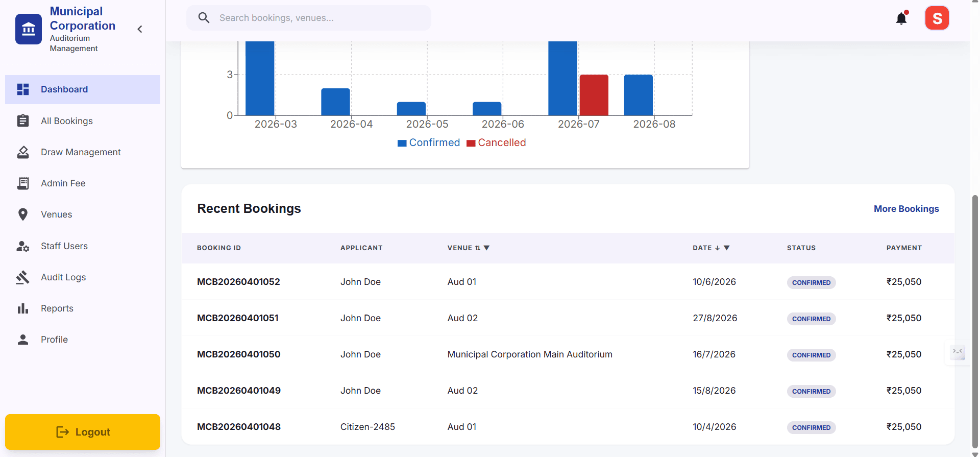Navigate to Reports
This screenshot has height=457, width=980.
click(83, 308)
